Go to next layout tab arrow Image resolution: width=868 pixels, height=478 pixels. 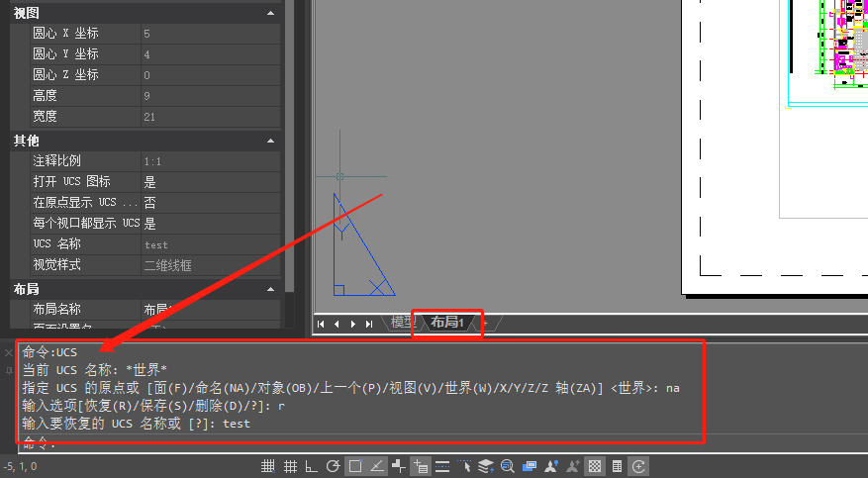click(352, 324)
